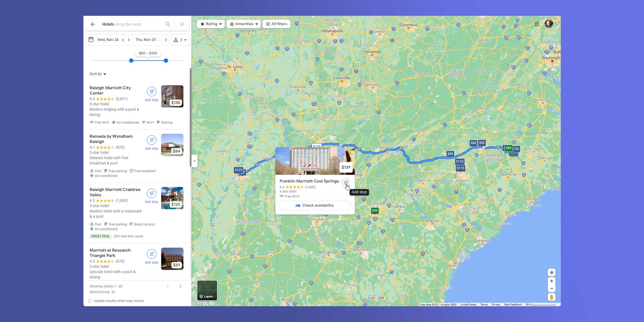Image resolution: width=644 pixels, height=322 pixels.
Task: Click the back arrow in the hotels panel
Action: tap(93, 24)
